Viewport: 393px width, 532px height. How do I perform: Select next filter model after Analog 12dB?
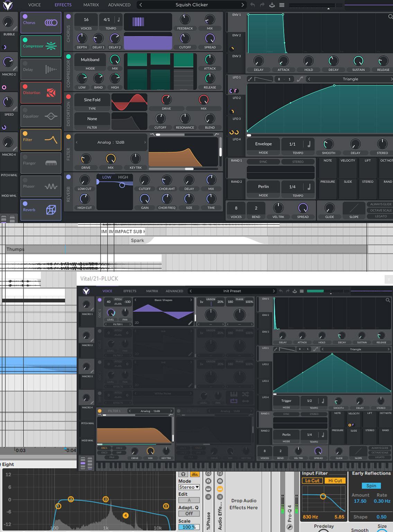point(145,142)
